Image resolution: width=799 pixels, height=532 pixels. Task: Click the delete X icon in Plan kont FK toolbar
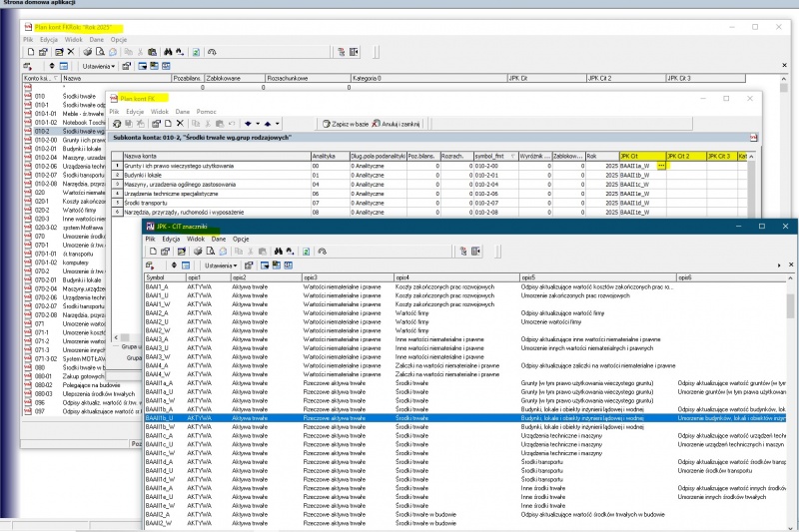[x=179, y=123]
